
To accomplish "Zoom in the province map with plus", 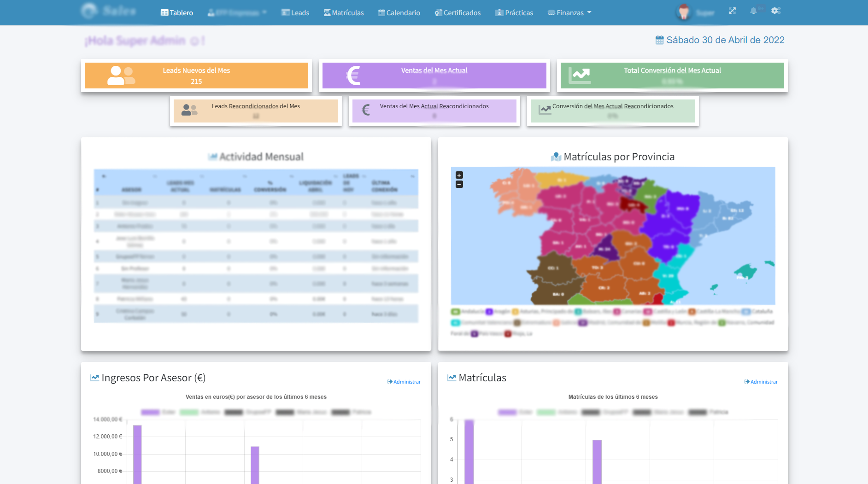I will pyautogui.click(x=459, y=175).
